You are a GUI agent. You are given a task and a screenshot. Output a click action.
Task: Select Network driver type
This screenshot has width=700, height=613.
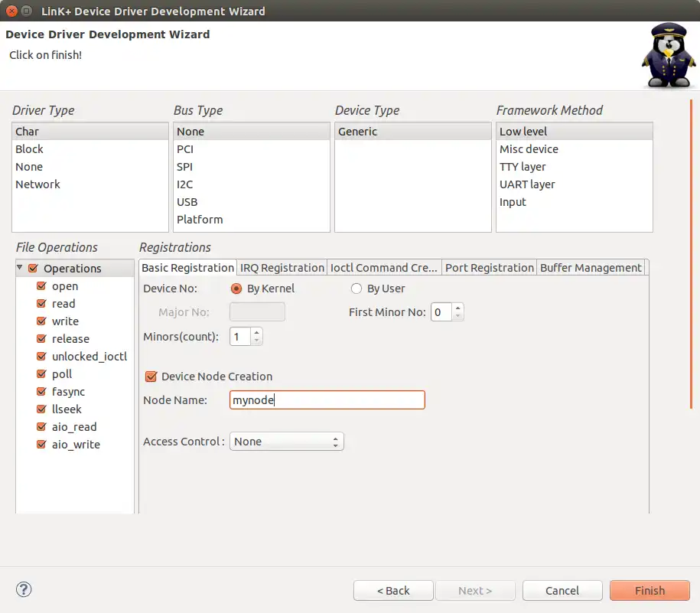pyautogui.click(x=90, y=184)
